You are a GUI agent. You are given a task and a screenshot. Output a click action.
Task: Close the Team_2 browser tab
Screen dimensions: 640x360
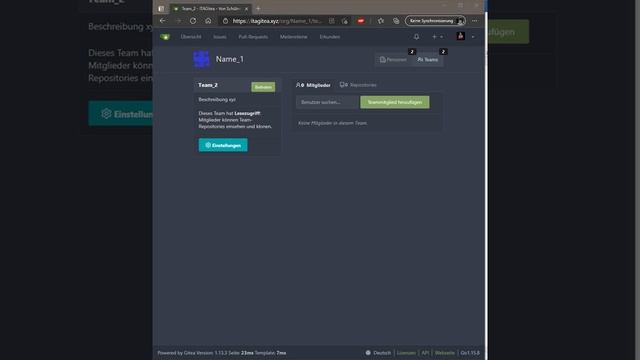click(246, 9)
